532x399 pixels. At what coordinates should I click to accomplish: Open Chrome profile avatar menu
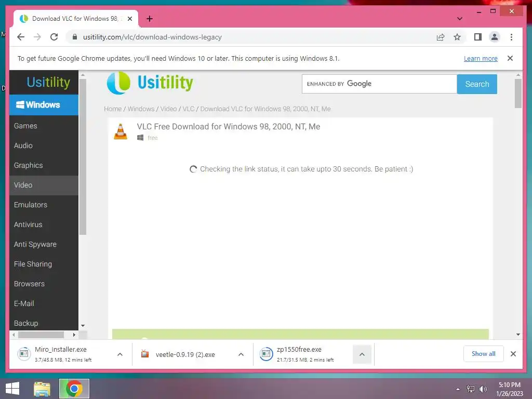tap(495, 37)
